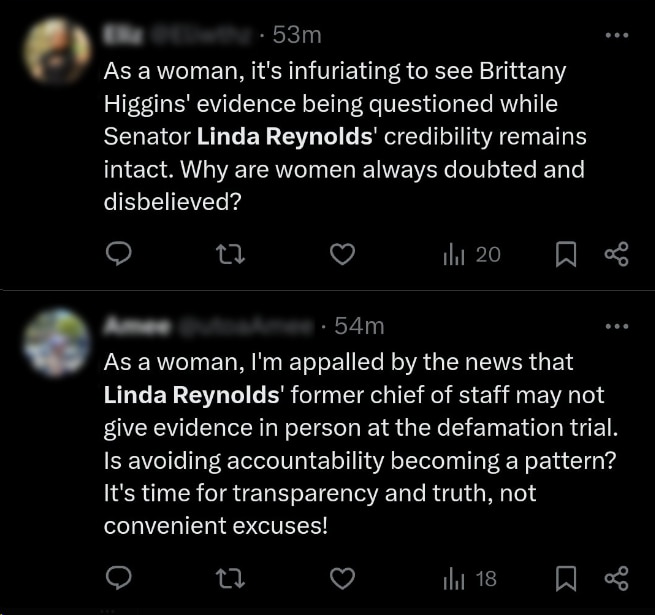The height and width of the screenshot is (615, 655).
Task: Share the defamation trial post
Action: (617, 578)
